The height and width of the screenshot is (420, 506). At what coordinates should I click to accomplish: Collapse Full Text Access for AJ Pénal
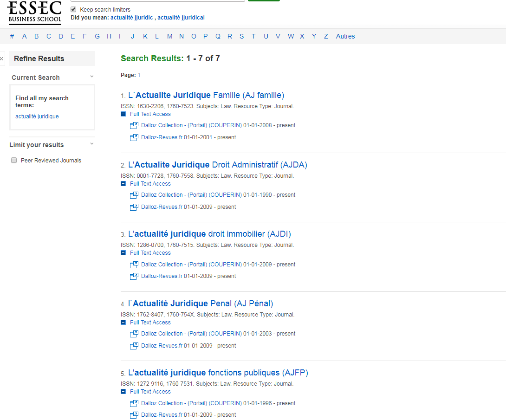[123, 322]
